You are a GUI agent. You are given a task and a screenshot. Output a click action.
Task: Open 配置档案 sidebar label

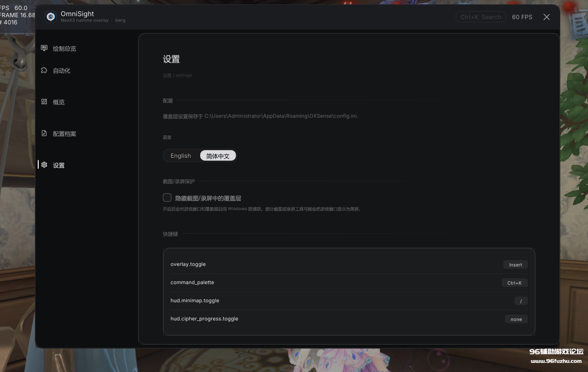[64, 134]
